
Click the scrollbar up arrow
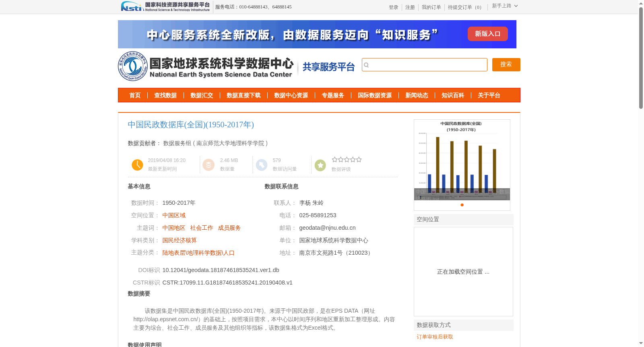pos(641,3)
